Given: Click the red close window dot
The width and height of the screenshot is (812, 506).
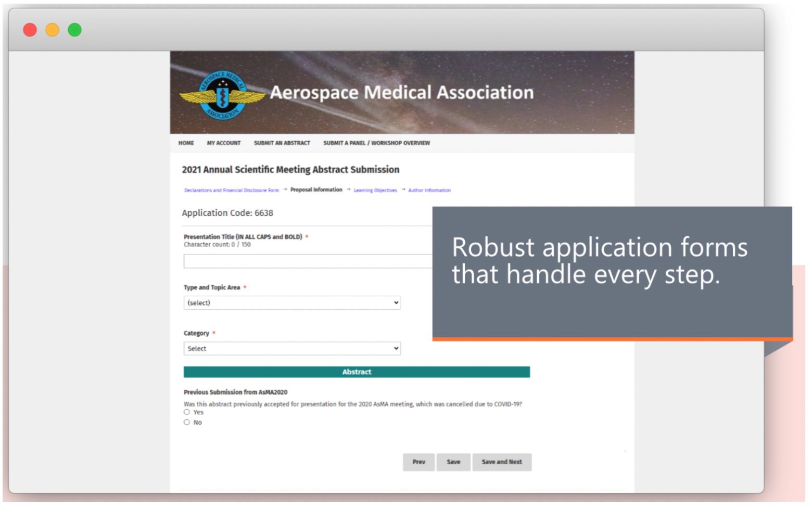Looking at the screenshot, I should [30, 30].
